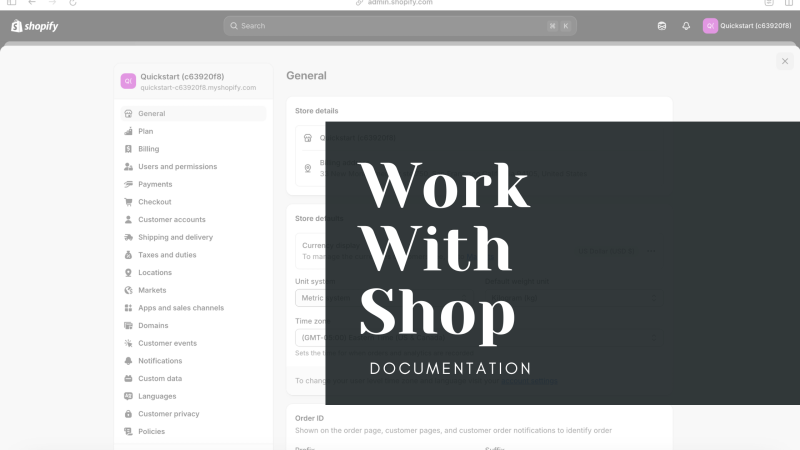Click the Store details heading text
This screenshot has height=450, width=800.
pos(316,111)
